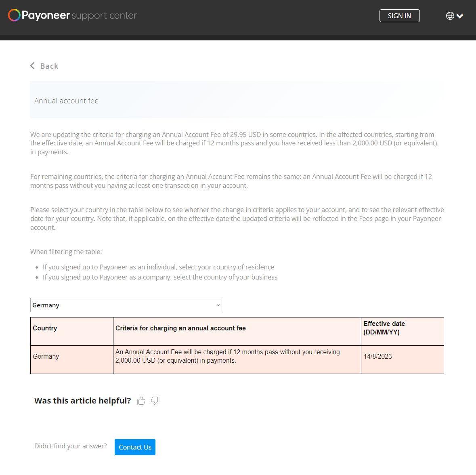
Task: Click the bullet about signing up as an individual
Action: coord(158,267)
